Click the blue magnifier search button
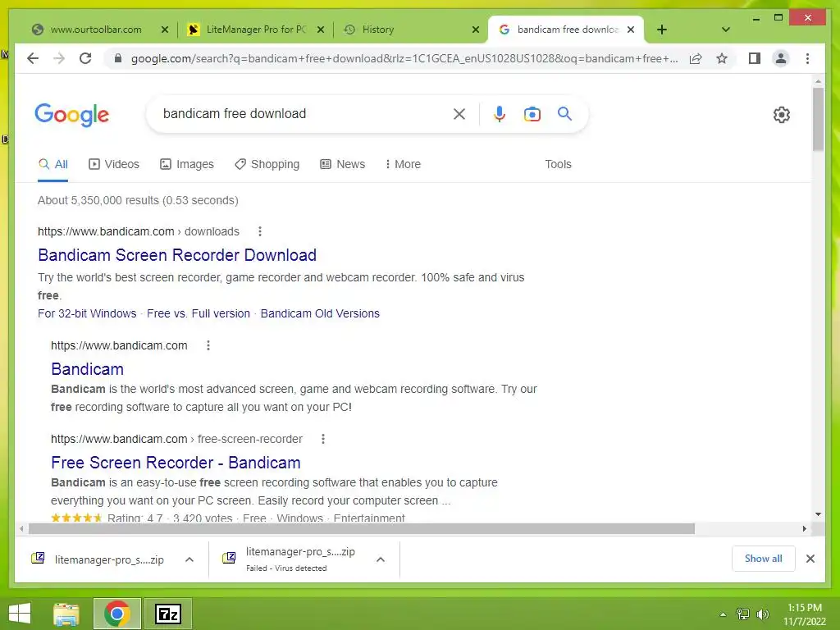Screen dimensions: 840x630 click(564, 113)
